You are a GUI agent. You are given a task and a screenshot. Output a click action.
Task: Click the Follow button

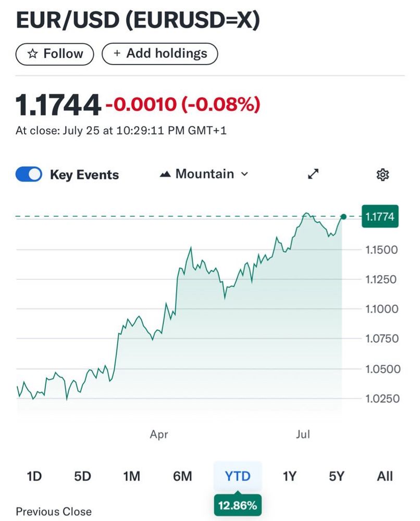(55, 54)
